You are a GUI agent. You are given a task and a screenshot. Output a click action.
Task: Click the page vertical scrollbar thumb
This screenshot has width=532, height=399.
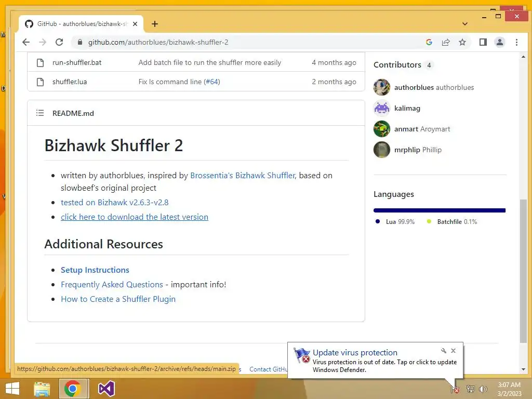[x=523, y=271]
